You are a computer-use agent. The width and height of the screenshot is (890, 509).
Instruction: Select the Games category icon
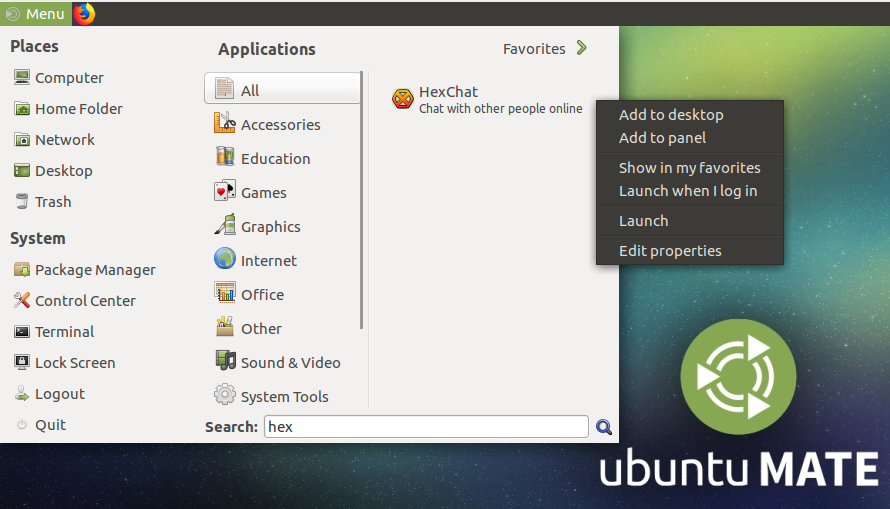tap(224, 191)
